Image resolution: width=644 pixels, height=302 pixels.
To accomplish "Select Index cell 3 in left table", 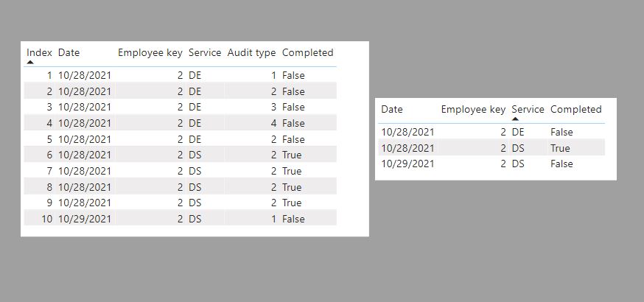I will click(49, 107).
